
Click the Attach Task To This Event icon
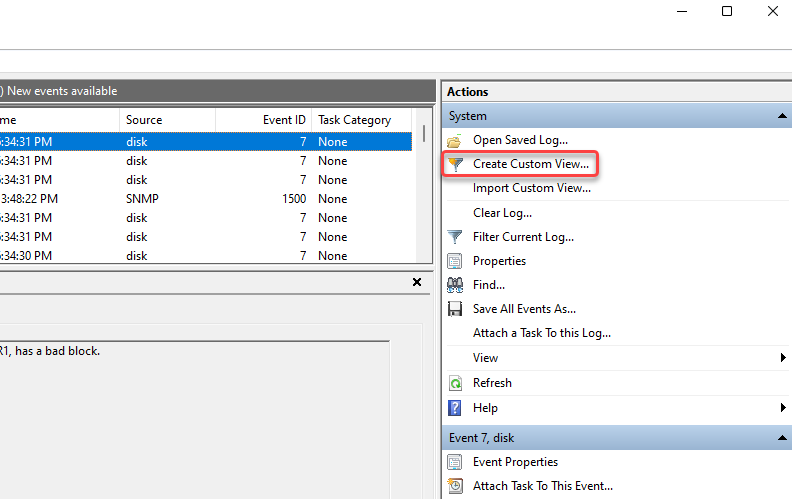tap(455, 486)
